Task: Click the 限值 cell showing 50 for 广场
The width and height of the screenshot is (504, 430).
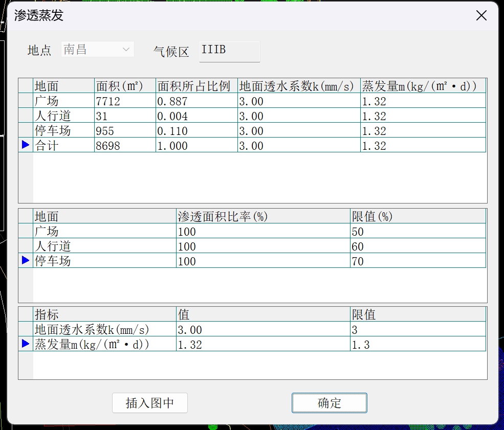Action: point(417,232)
